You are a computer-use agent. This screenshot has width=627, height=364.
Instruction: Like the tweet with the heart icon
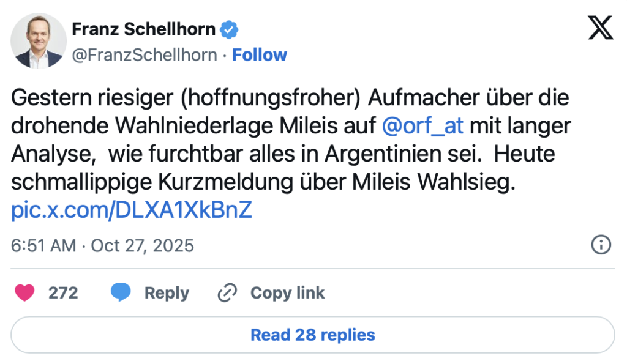tap(26, 293)
